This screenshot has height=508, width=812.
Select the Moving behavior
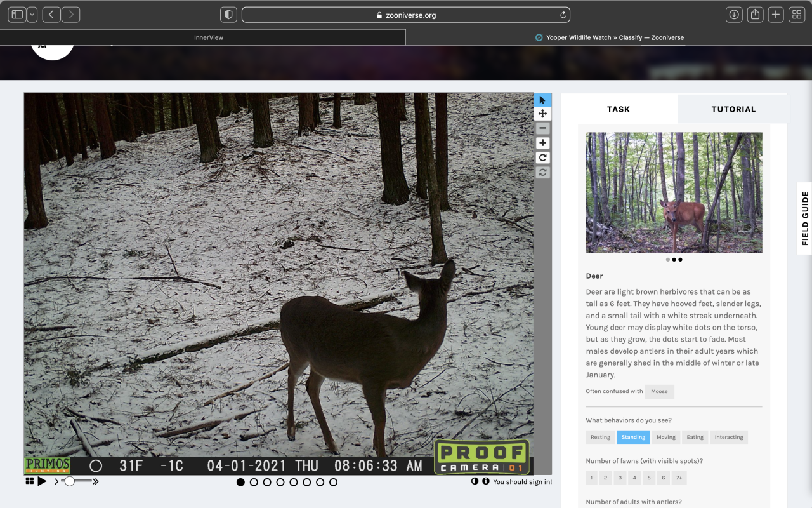[666, 437]
